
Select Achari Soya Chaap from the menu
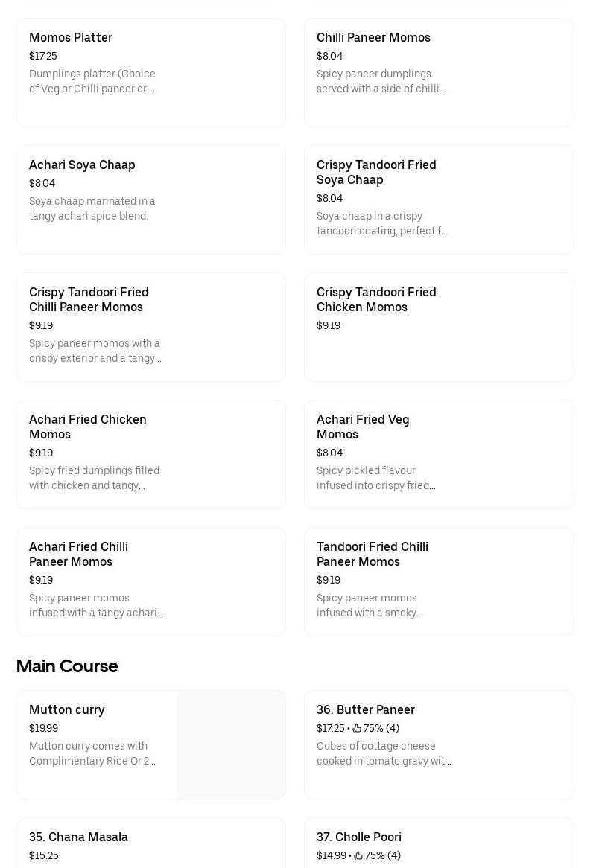(150, 200)
